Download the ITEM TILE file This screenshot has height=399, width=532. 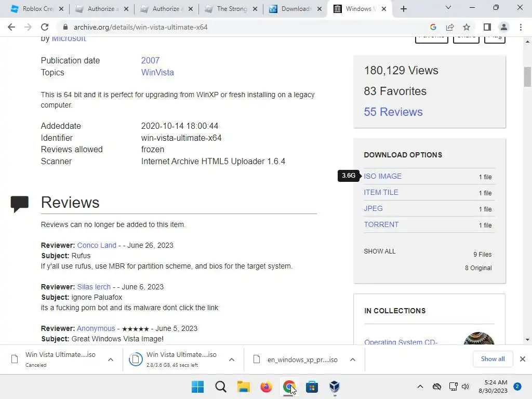(x=381, y=192)
